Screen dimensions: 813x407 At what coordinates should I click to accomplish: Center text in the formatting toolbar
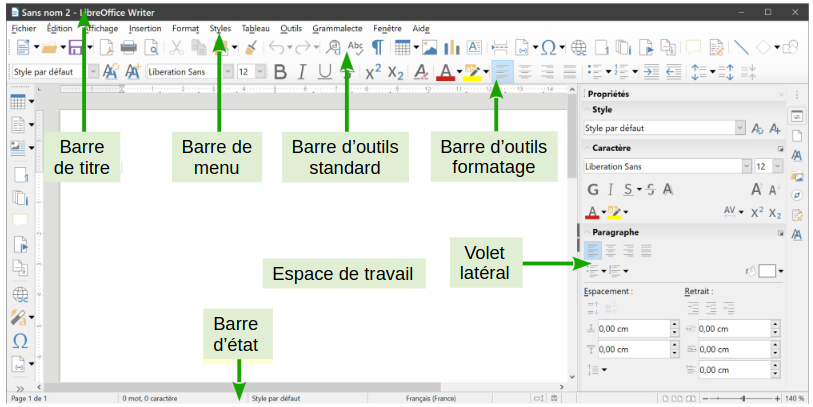click(x=525, y=72)
